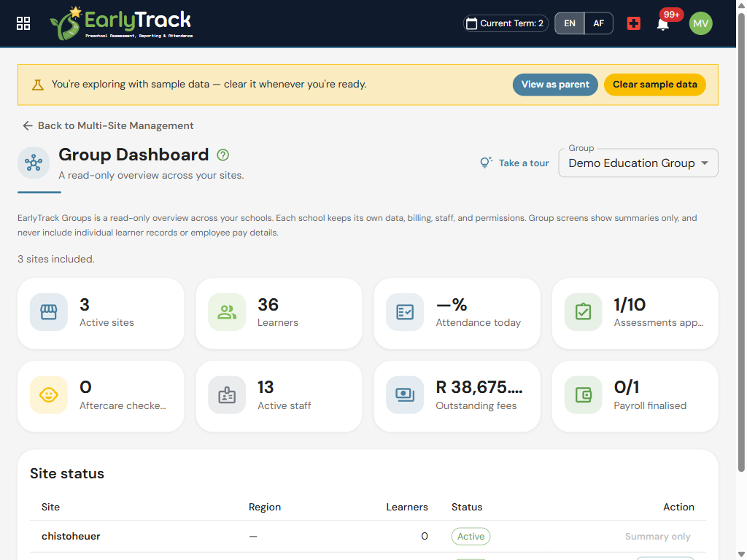Viewport: 747px width, 560px height.
Task: Click the Status column header
Action: 467,507
